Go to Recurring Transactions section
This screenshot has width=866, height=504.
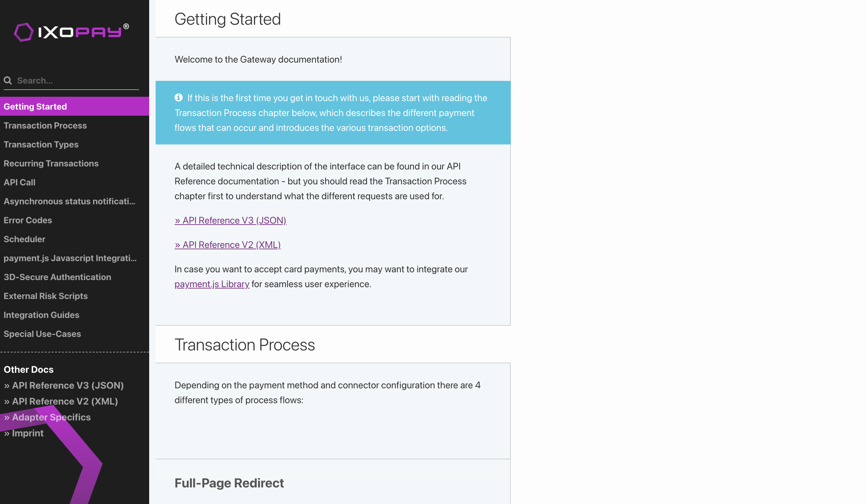(x=74, y=163)
